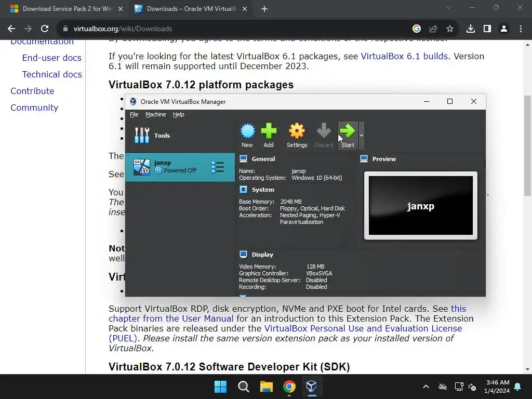Click the Display section header icon
Viewport: 532px width, 399px height.
coord(243,255)
